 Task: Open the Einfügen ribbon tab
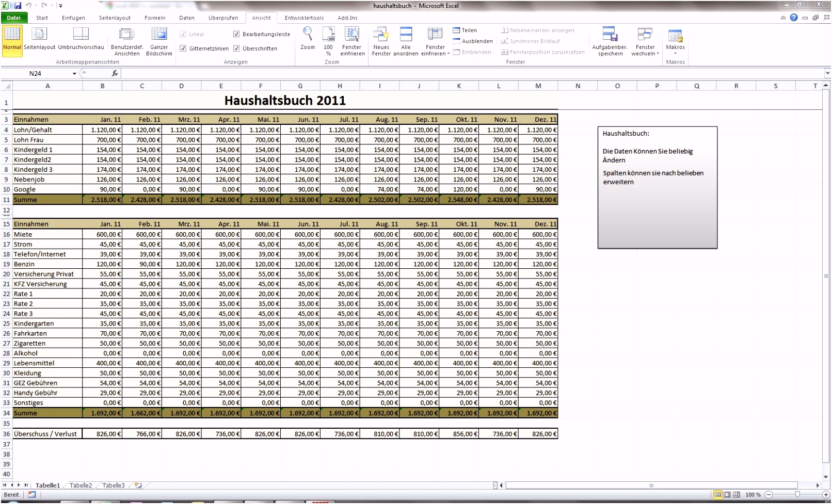click(x=73, y=18)
